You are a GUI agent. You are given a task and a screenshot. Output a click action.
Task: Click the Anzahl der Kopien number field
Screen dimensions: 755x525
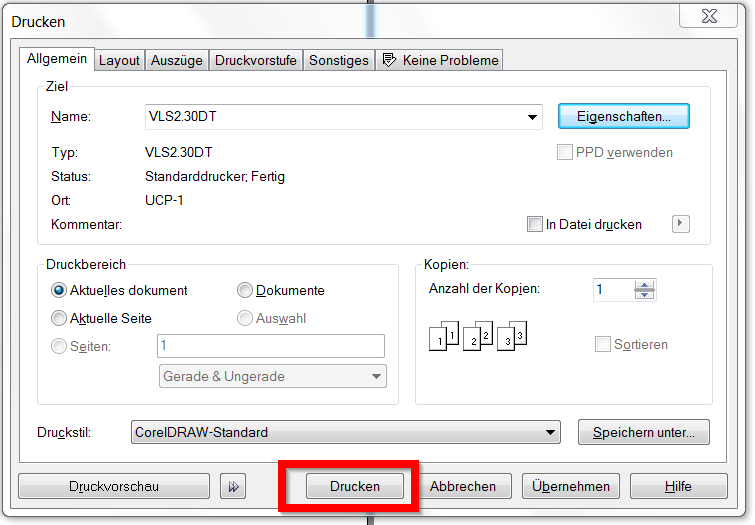click(x=612, y=290)
